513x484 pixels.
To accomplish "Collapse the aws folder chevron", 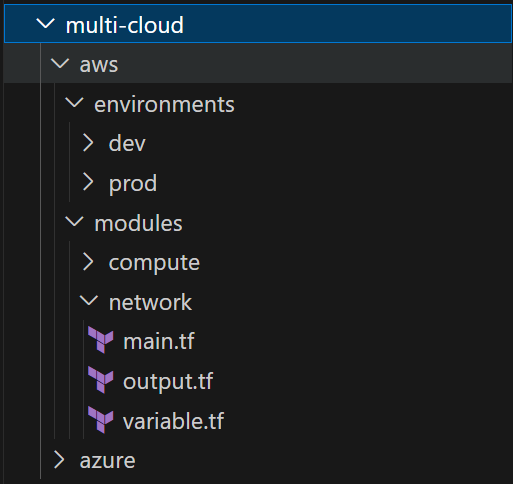I will [60, 63].
